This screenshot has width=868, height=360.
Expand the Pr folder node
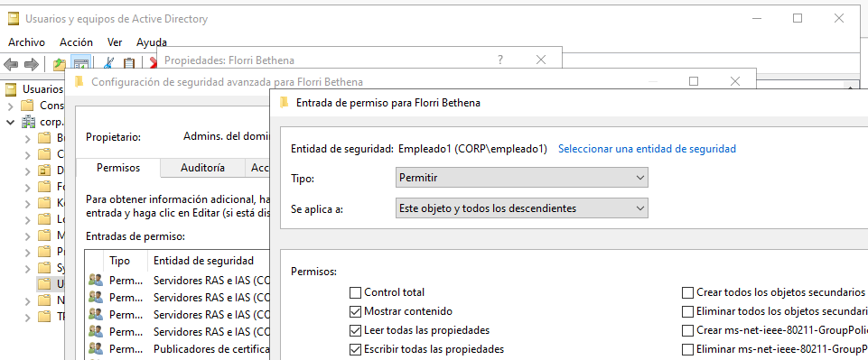pyautogui.click(x=28, y=252)
